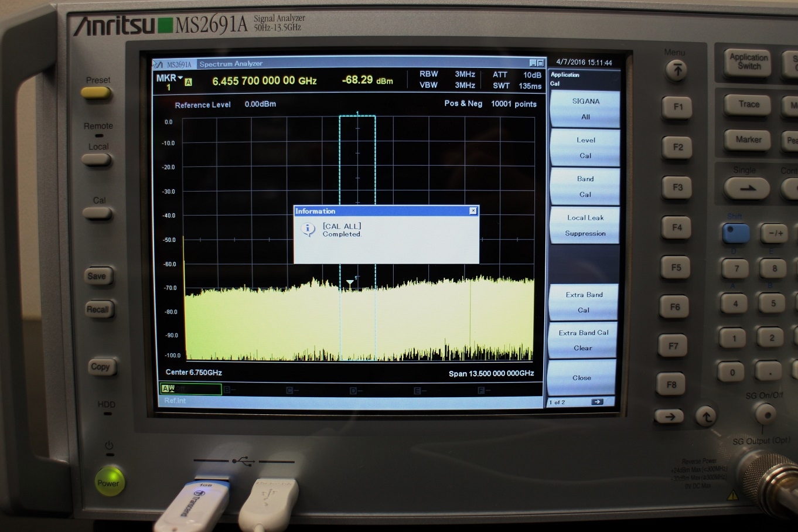Push the Recall hardware button
Screen dimensions: 798x532
pyautogui.click(x=98, y=309)
